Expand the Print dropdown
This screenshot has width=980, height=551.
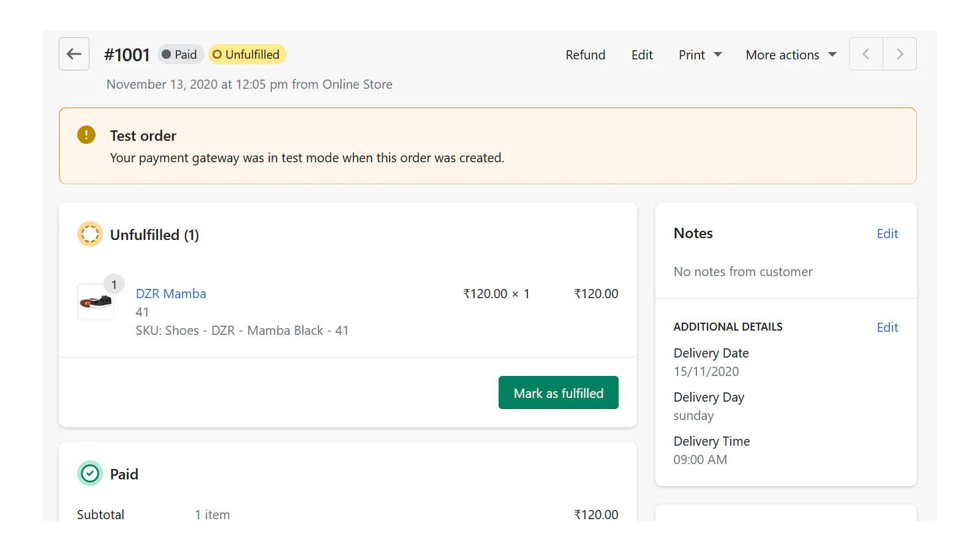700,55
